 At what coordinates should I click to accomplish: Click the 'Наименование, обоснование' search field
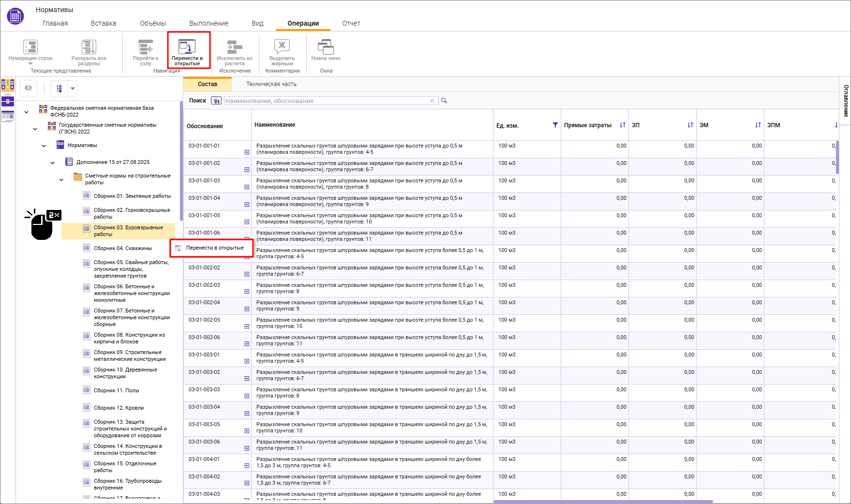click(x=327, y=101)
